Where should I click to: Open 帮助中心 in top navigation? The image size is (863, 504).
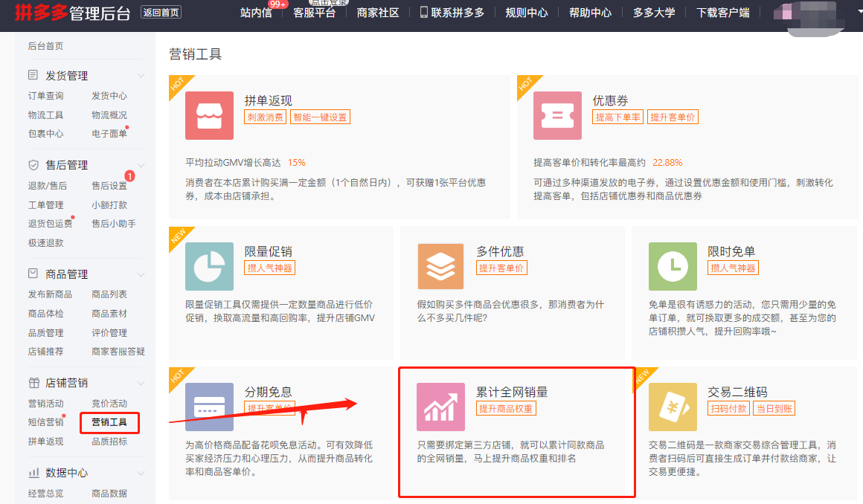590,13
